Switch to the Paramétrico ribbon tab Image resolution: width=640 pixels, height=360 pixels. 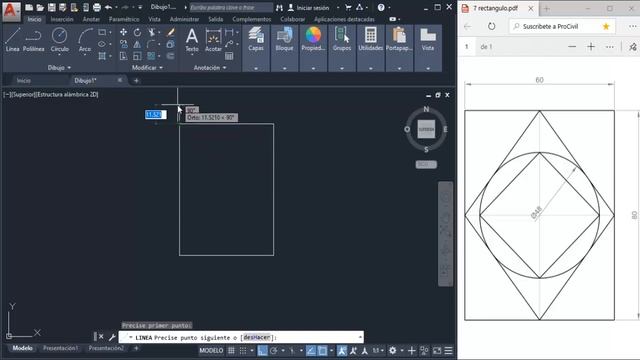pyautogui.click(x=124, y=19)
